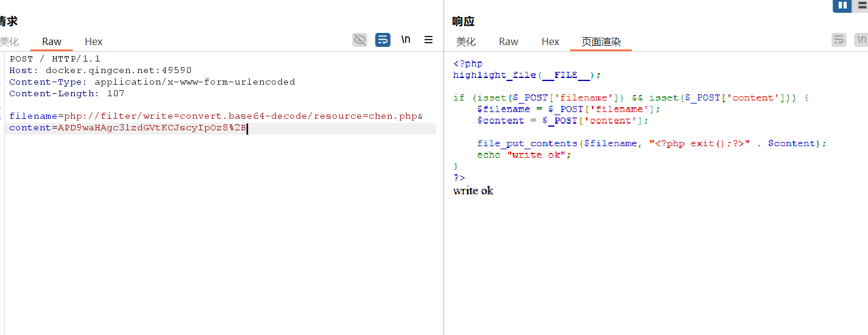Click the $content = $_POST['content']; line
The image size is (868, 335).
[x=563, y=121]
